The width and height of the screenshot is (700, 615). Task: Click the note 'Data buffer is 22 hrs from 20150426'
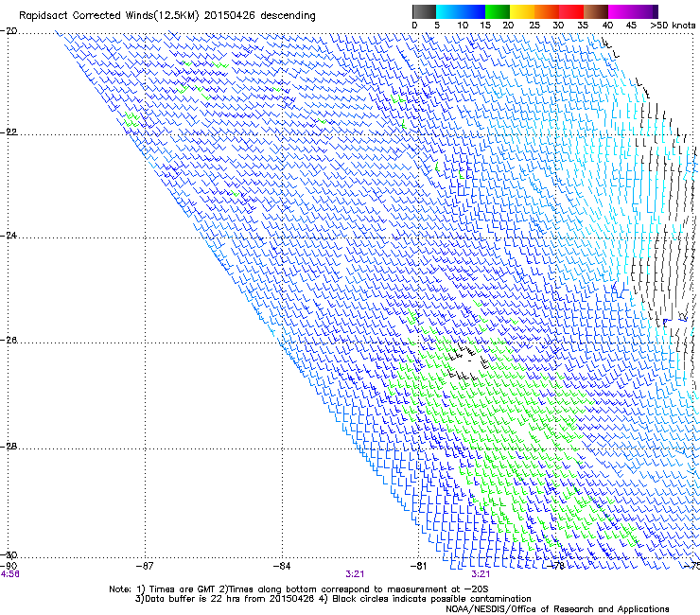click(224, 599)
